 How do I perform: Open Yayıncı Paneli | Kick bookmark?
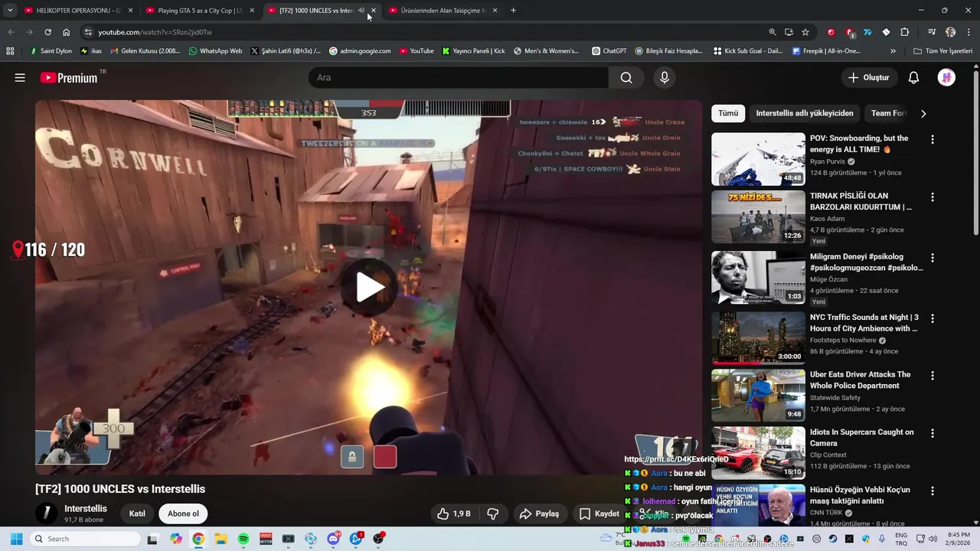[x=474, y=51]
